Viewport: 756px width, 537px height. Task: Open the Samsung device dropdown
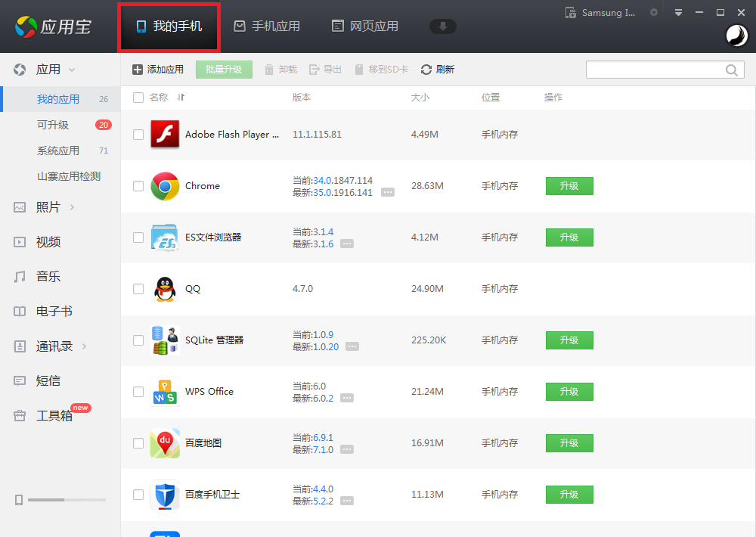pyautogui.click(x=654, y=13)
